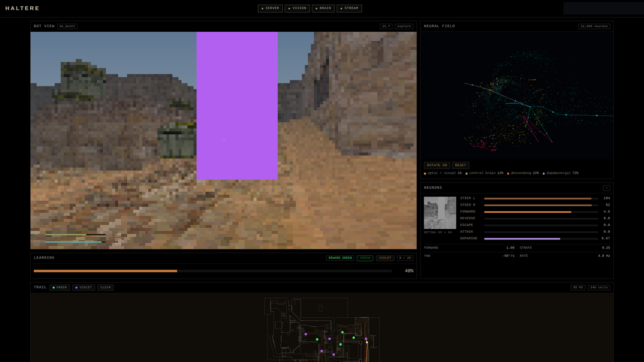Click the dopaminergic legend entry
The image size is (644, 362).
[560, 173]
